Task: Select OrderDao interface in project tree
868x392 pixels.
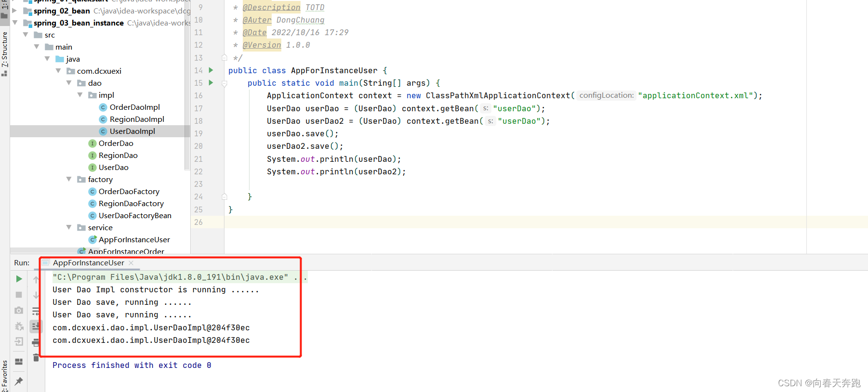Action: click(x=116, y=143)
